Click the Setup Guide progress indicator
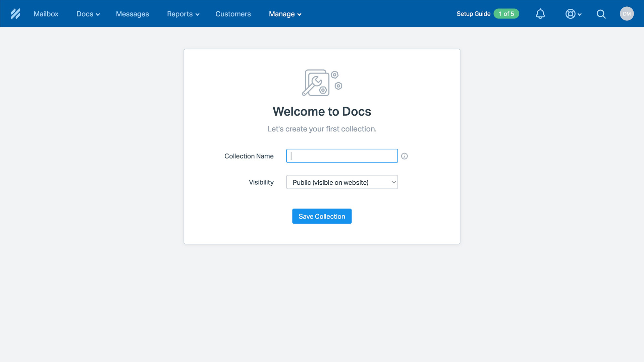 click(506, 13)
